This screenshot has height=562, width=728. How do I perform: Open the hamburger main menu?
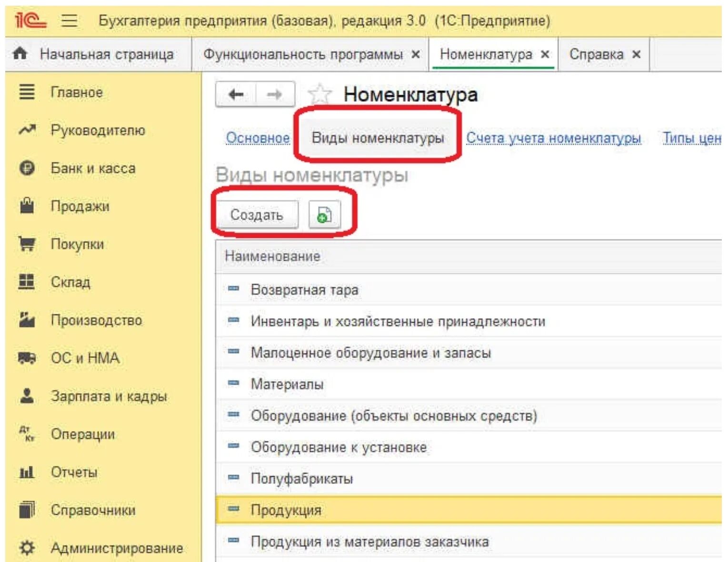70,20
